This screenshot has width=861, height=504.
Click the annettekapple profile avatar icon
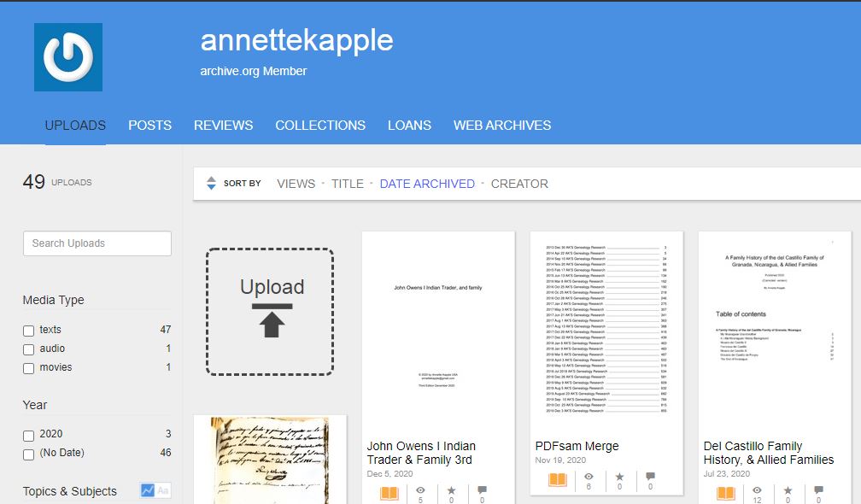(x=68, y=57)
